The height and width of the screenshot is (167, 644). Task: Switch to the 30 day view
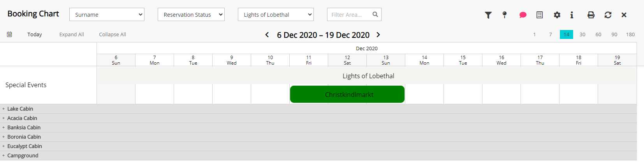point(582,34)
